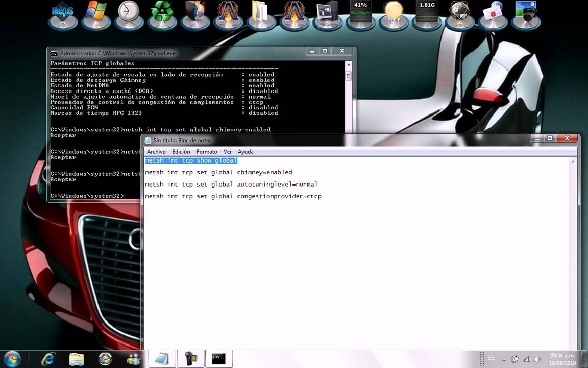This screenshot has height=368, width=588.
Task: Click the last C:\Windows\system32> prompt line
Action: [87, 196]
